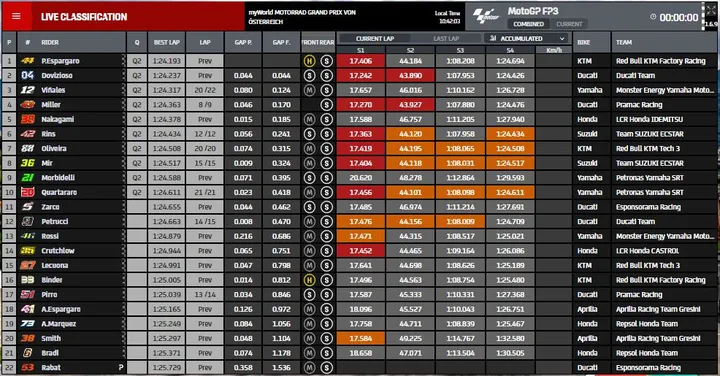
Task: Click lap count 20 /22 for Viñales
Action: coord(205,90)
